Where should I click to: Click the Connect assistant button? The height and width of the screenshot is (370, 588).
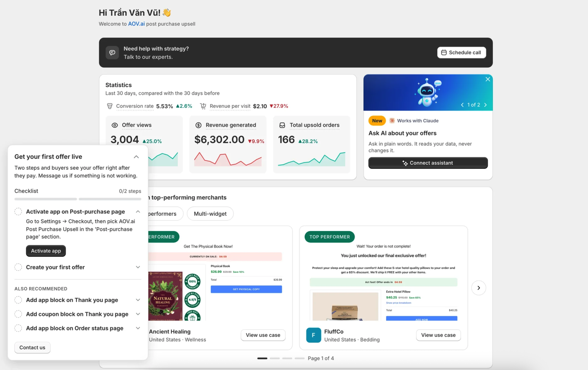[428, 163]
